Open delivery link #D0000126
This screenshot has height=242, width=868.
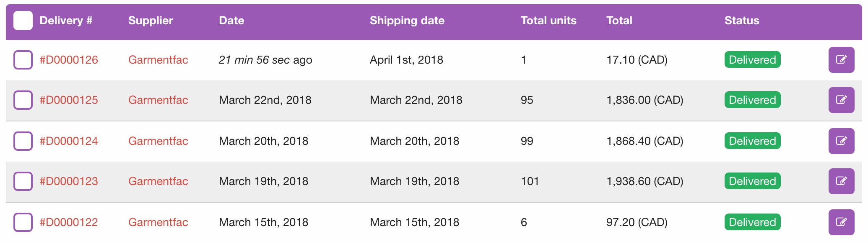pos(69,60)
